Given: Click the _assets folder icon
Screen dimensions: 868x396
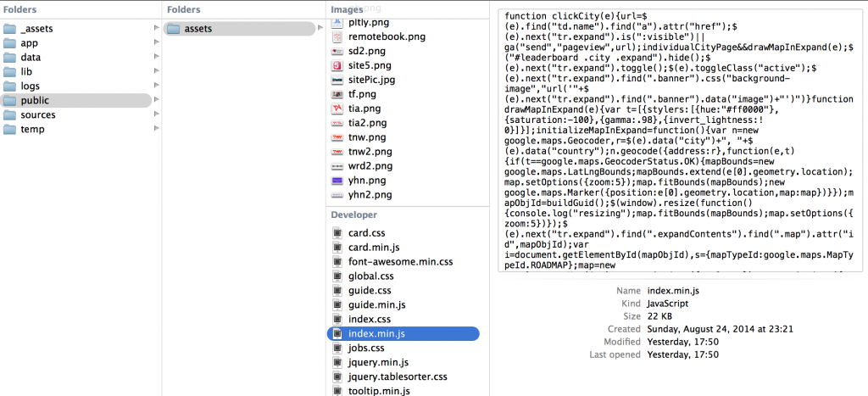Looking at the screenshot, I should pos(10,29).
